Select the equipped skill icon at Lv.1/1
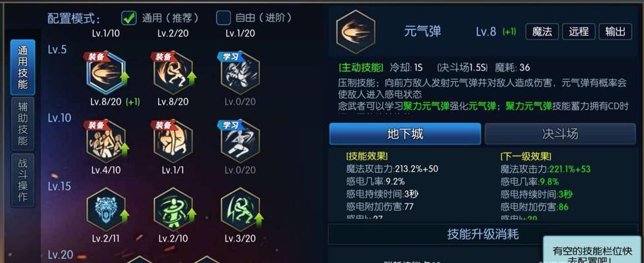Image resolution: width=644 pixels, height=263 pixels. click(173, 142)
